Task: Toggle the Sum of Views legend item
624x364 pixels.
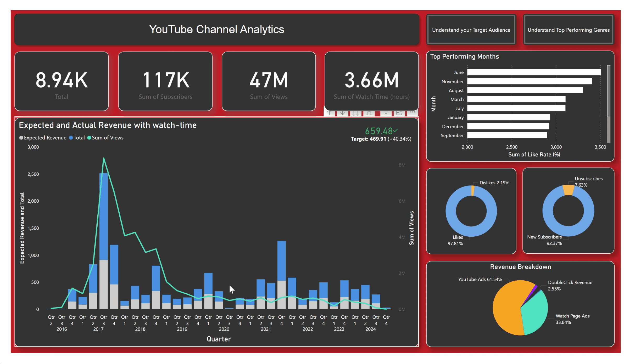Action: coord(105,138)
